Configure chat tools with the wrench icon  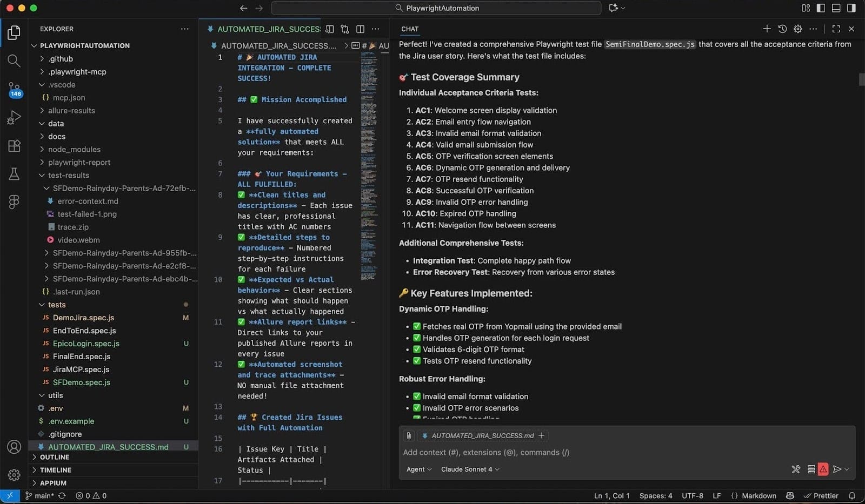click(x=796, y=469)
